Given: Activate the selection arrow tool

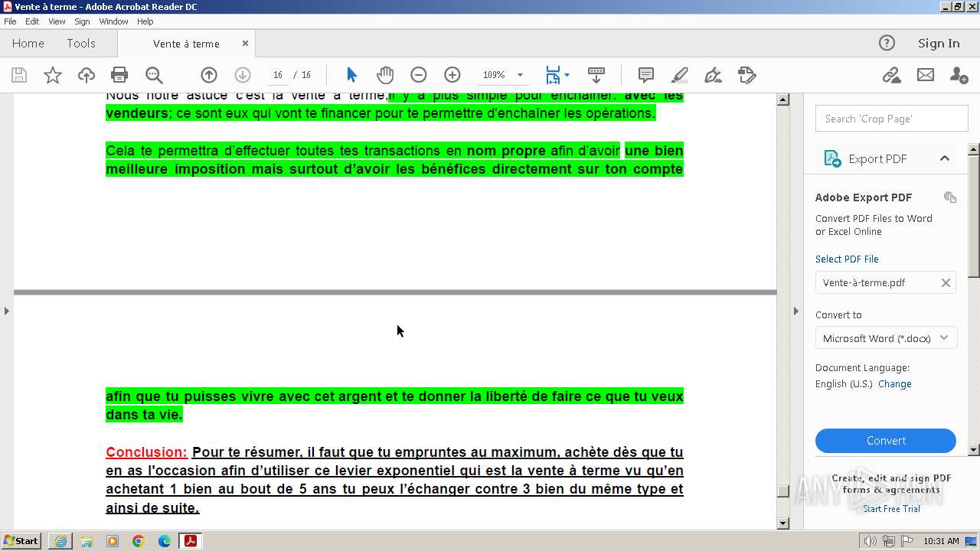Looking at the screenshot, I should point(351,75).
